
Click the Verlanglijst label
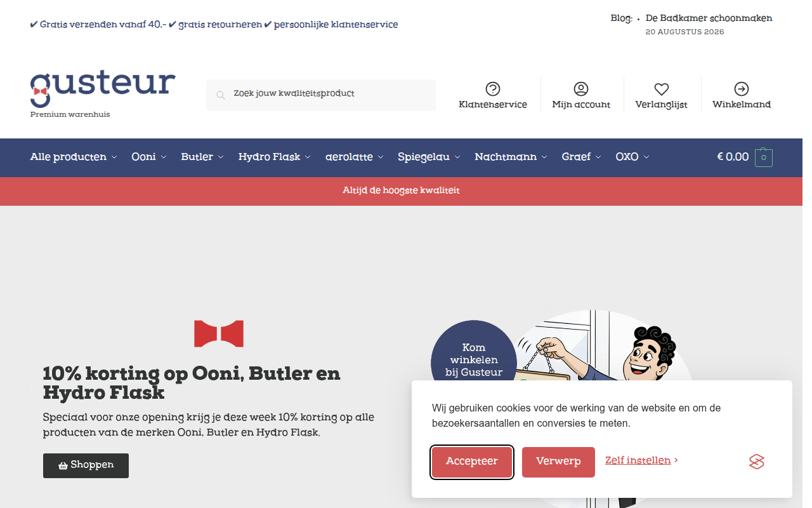pos(662,105)
